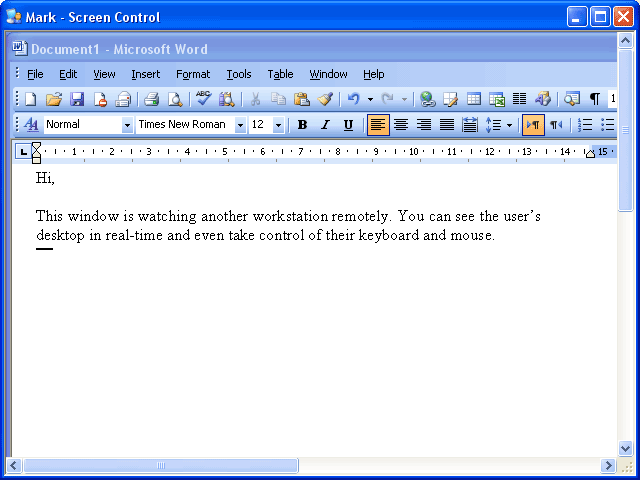Screen dimensions: 640x480
Task: Select Align Left
Action: [378, 124]
